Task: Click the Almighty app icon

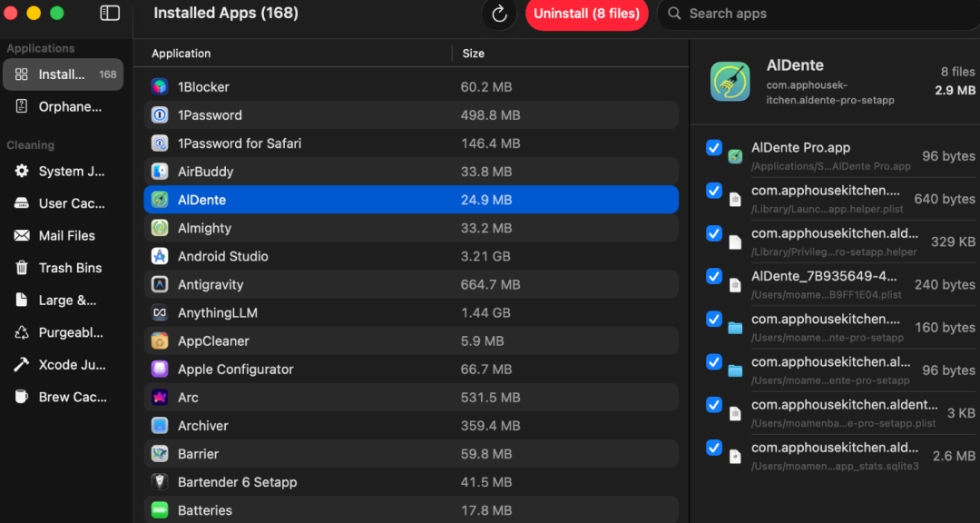Action: (x=160, y=228)
